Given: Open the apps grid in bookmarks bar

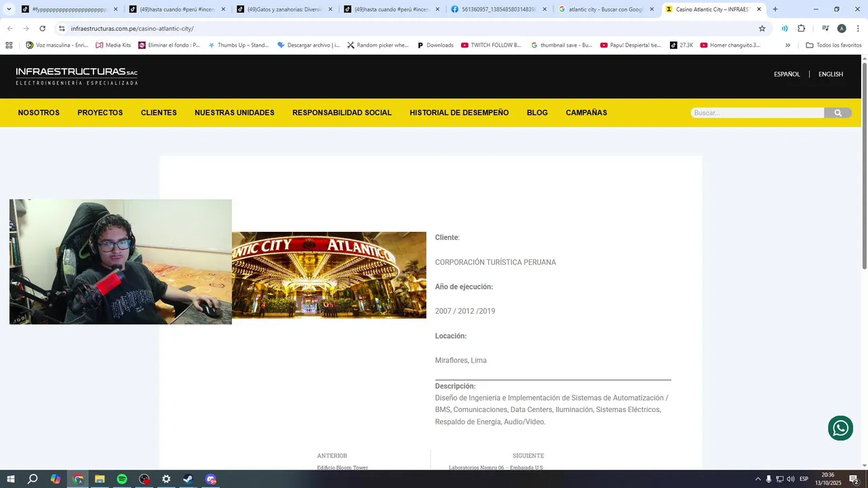Looking at the screenshot, I should (x=9, y=45).
